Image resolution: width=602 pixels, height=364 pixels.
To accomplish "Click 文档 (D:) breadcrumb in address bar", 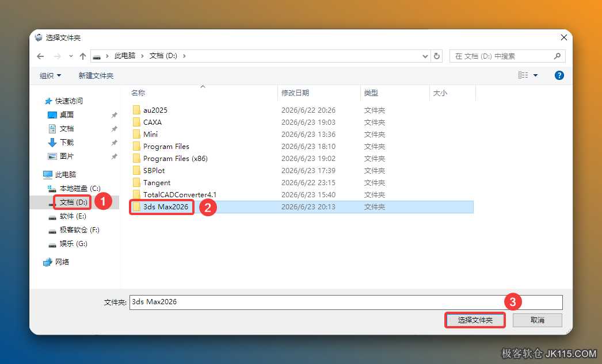I will click(x=163, y=56).
